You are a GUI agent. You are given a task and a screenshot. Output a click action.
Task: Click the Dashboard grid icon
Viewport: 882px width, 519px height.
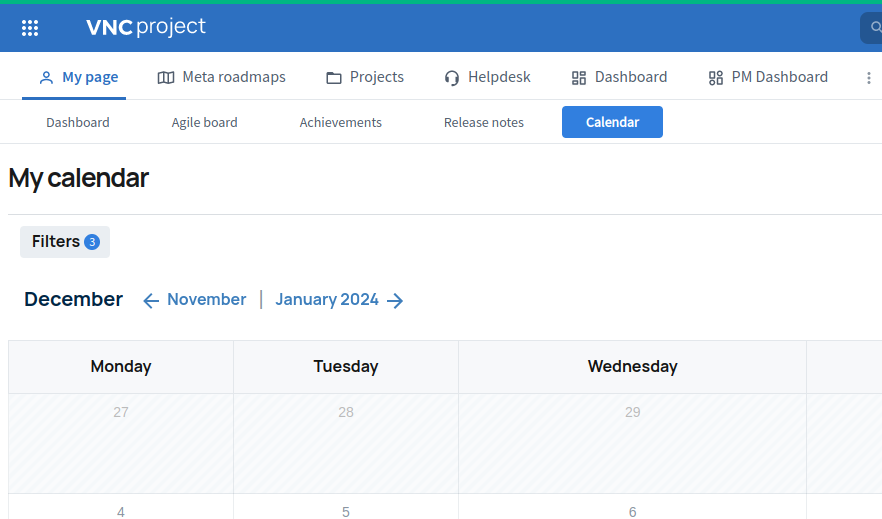[x=579, y=78]
